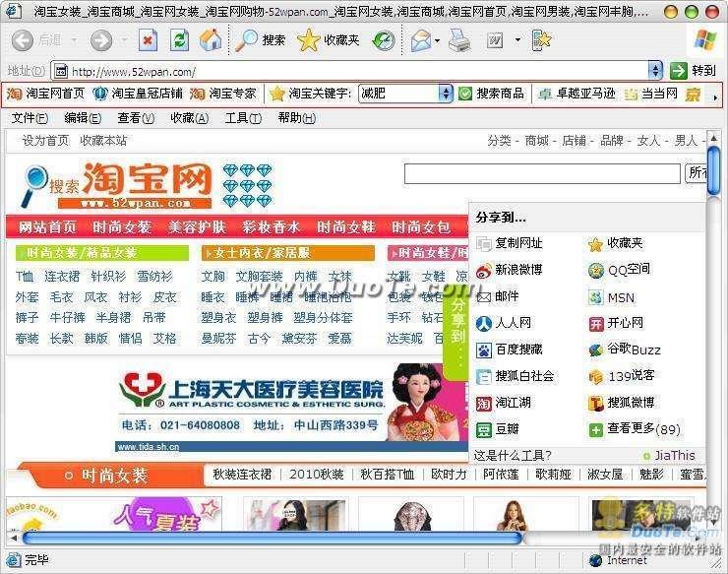Click the JiaThis link in share panel

click(669, 456)
